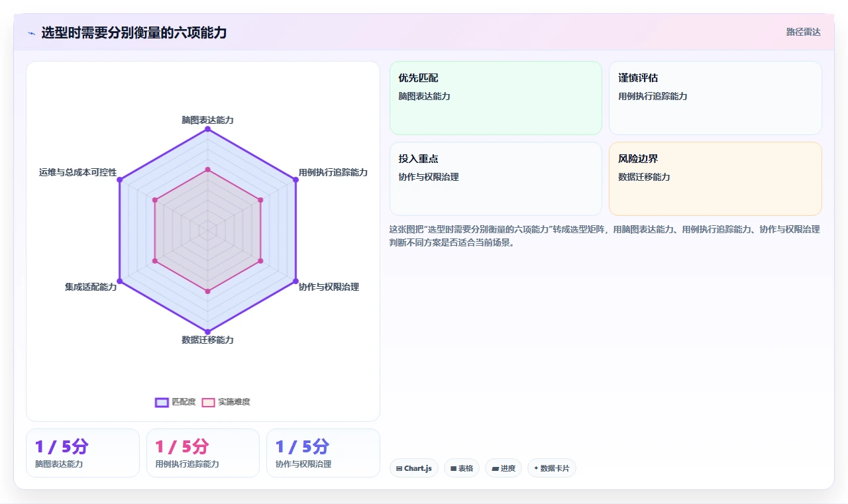Click the 路径雷达 label in the header
The height and width of the screenshot is (504, 848).
pos(803,32)
